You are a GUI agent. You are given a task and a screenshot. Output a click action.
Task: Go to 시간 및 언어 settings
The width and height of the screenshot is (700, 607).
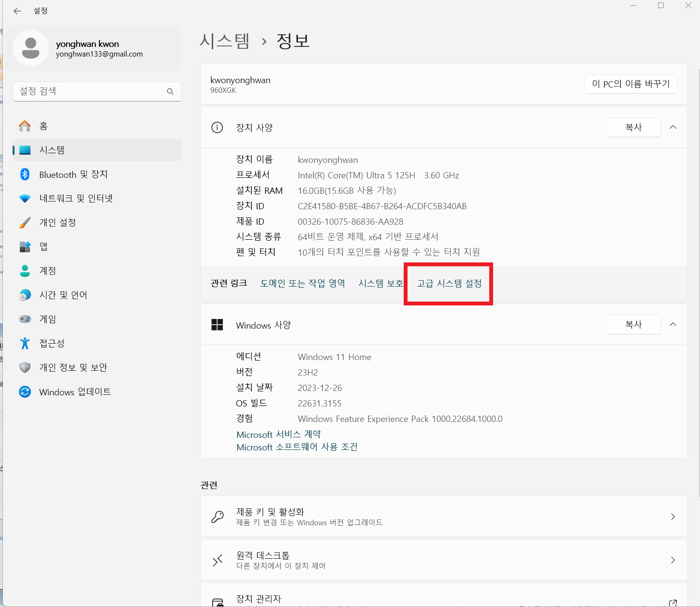point(97,295)
